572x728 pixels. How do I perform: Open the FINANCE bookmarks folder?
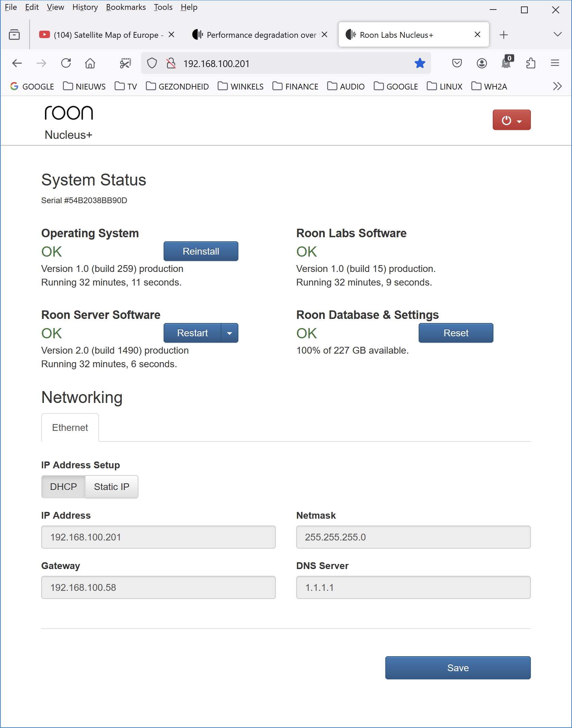(296, 86)
